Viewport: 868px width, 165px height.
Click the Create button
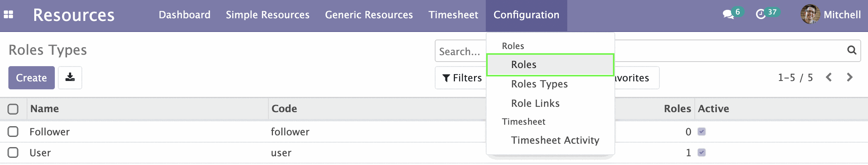click(32, 78)
